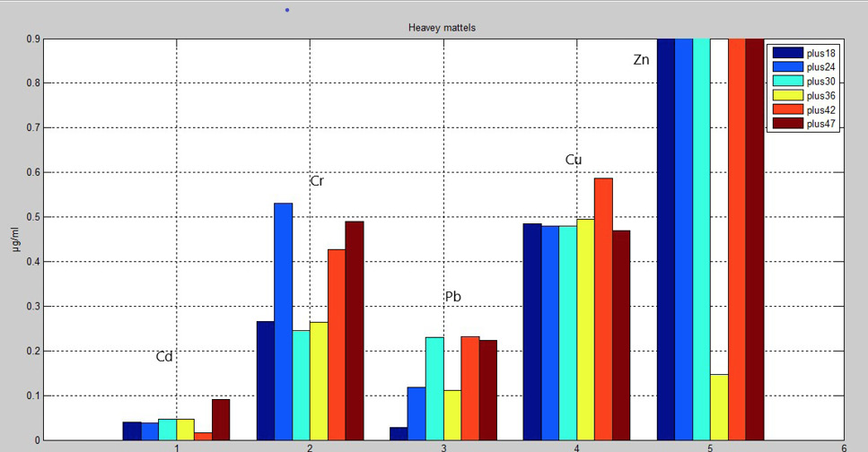868x452 pixels.
Task: Select the plus36 legend label
Action: pos(821,96)
